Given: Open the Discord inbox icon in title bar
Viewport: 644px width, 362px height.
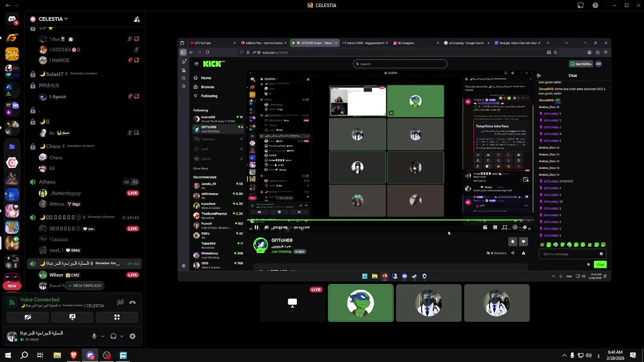Looking at the screenshot, I should click(580, 6).
